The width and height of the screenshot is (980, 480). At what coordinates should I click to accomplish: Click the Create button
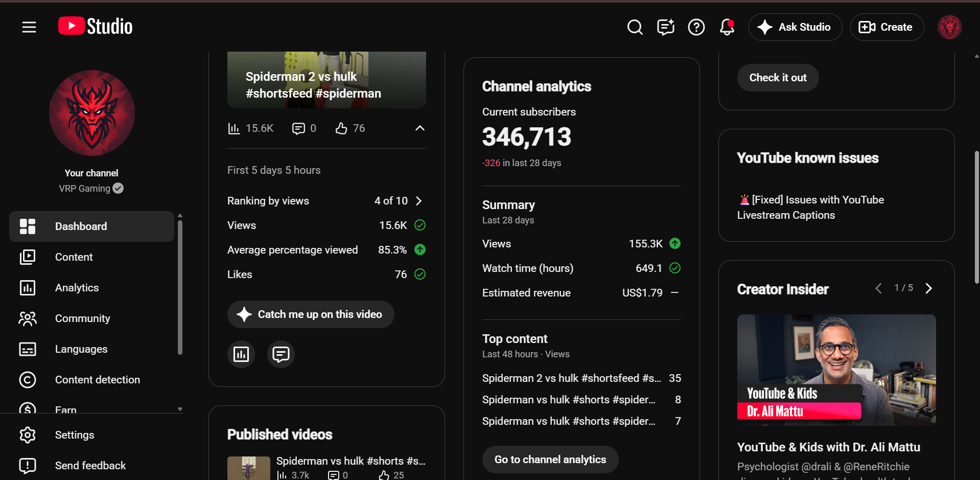(886, 27)
